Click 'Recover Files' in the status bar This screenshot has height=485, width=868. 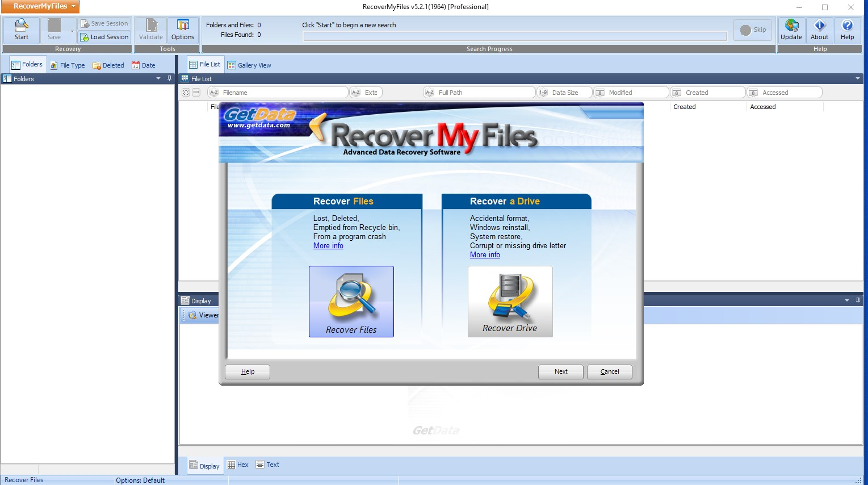click(x=24, y=480)
